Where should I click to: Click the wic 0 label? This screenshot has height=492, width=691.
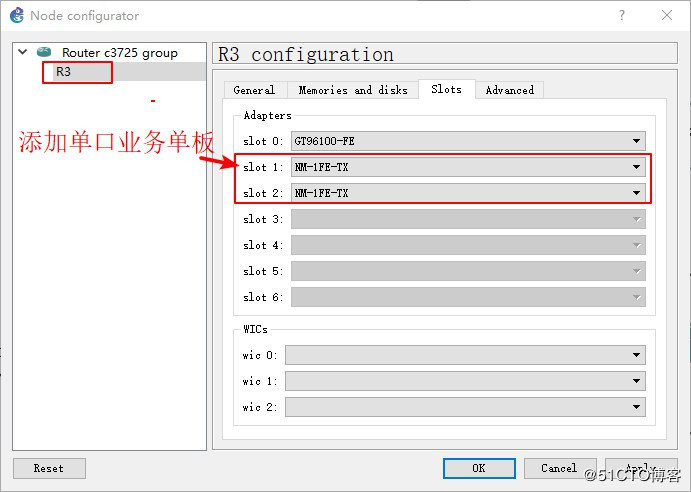click(260, 355)
